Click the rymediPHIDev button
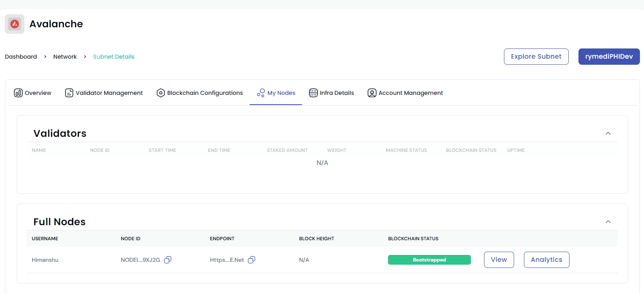This screenshot has width=644, height=294. point(609,57)
